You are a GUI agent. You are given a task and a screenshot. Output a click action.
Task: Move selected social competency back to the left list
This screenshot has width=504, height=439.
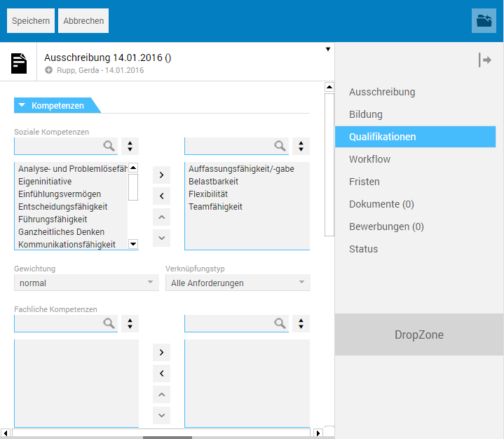click(161, 196)
